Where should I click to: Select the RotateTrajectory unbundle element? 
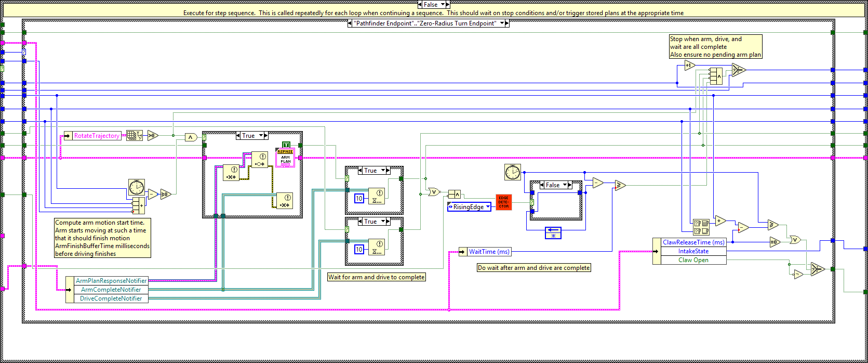click(x=97, y=136)
